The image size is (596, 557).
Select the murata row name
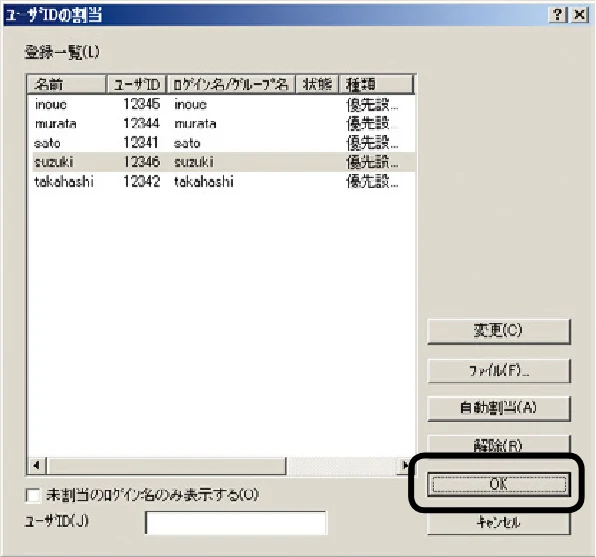pyautogui.click(x=55, y=124)
